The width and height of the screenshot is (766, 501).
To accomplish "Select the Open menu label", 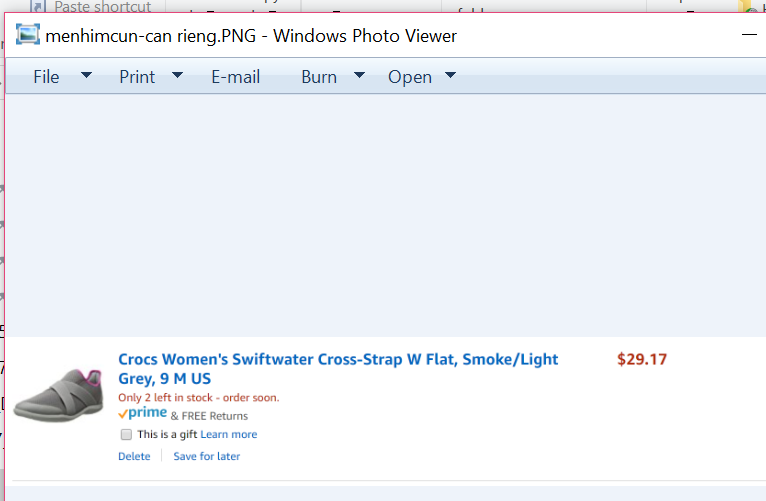I will pos(410,77).
